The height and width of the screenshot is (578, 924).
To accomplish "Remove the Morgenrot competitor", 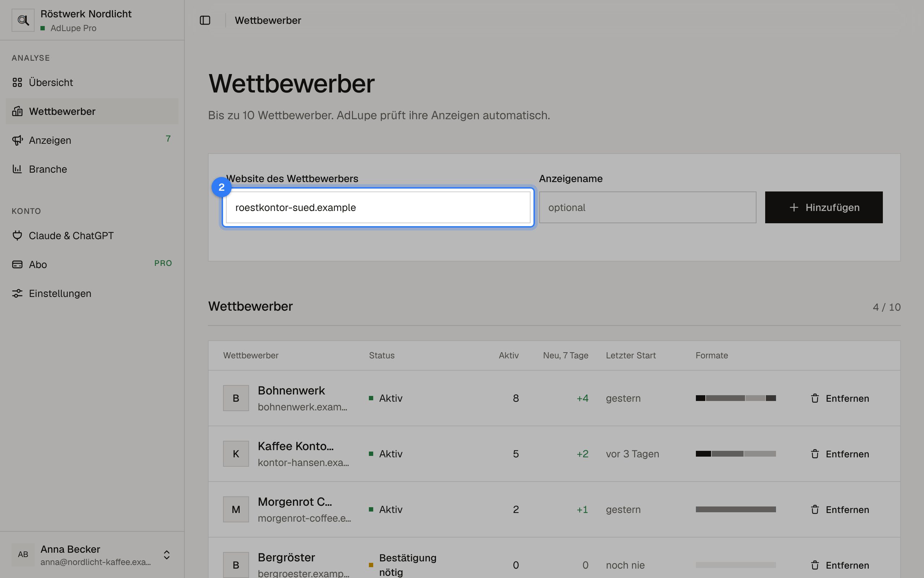I will tap(840, 510).
